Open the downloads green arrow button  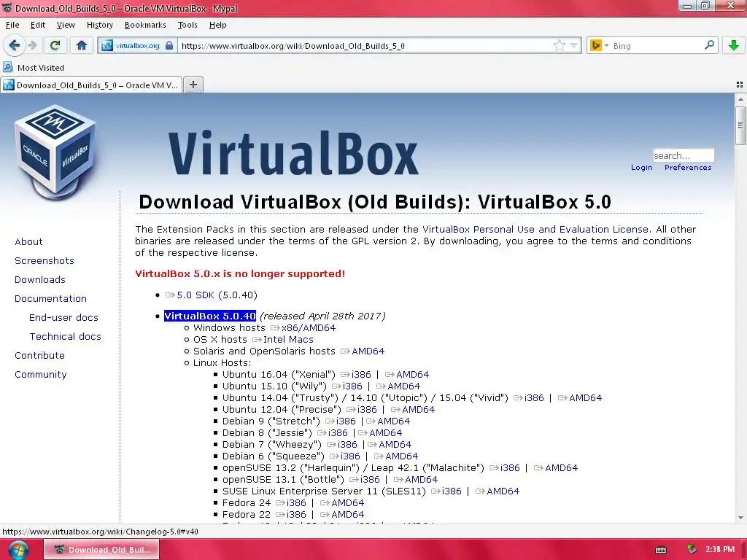(734, 46)
